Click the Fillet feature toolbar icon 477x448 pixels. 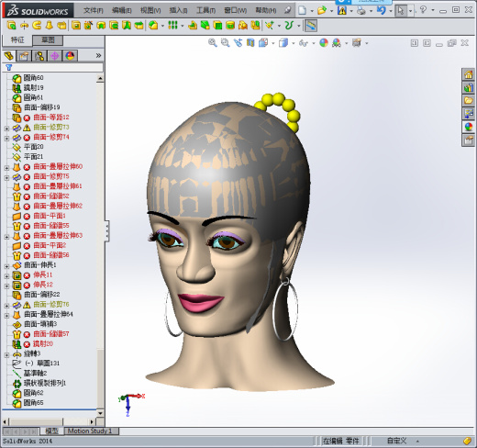[x=153, y=26]
